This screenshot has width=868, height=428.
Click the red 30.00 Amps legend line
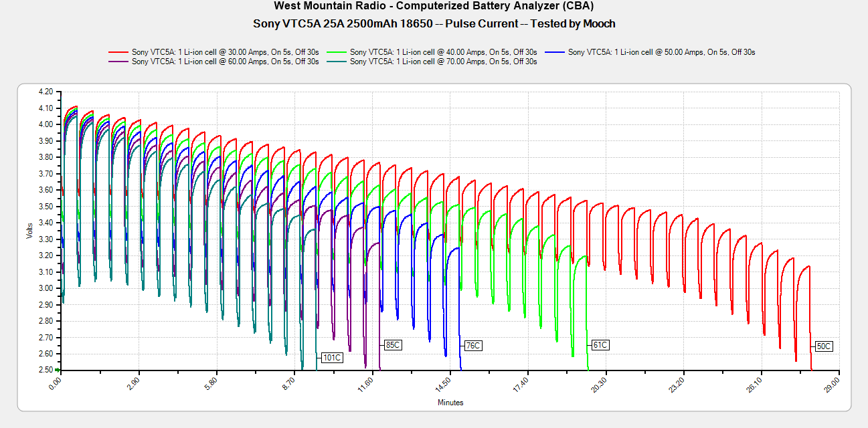[118, 51]
